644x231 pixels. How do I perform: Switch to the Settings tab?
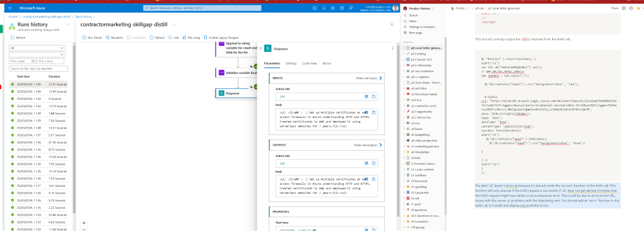coord(291,63)
